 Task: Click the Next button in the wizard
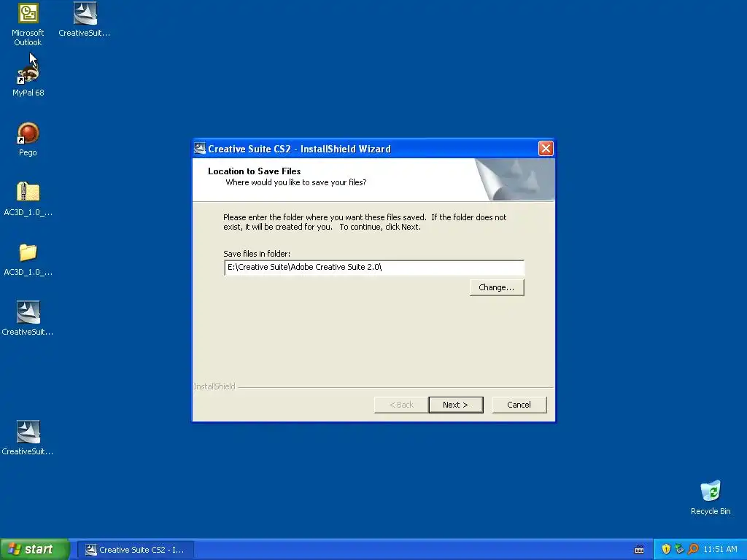click(x=456, y=405)
